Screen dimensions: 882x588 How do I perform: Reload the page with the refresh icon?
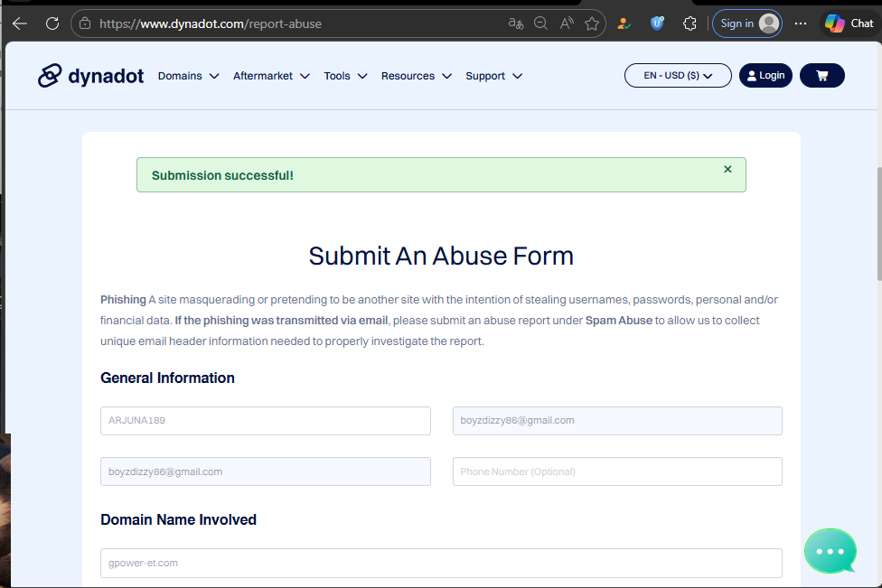(x=52, y=23)
